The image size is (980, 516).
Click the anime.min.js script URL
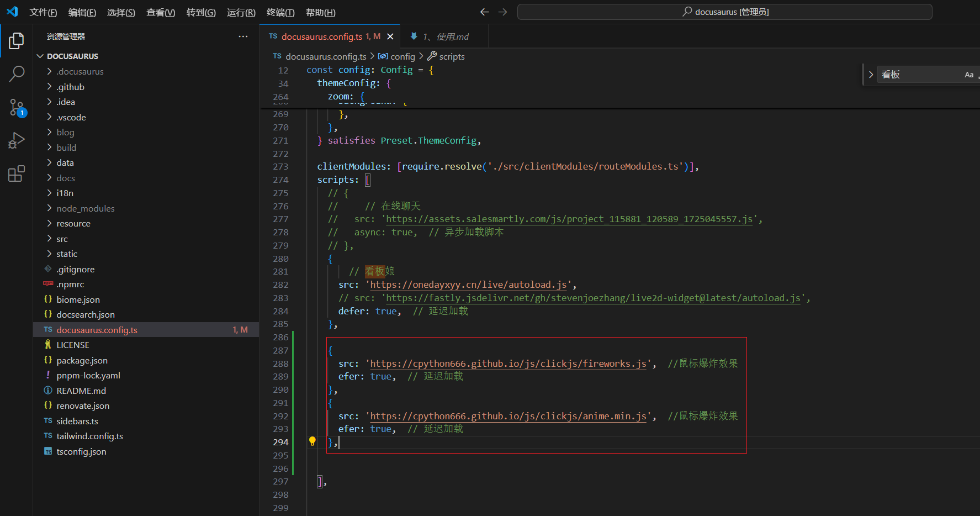click(x=508, y=416)
